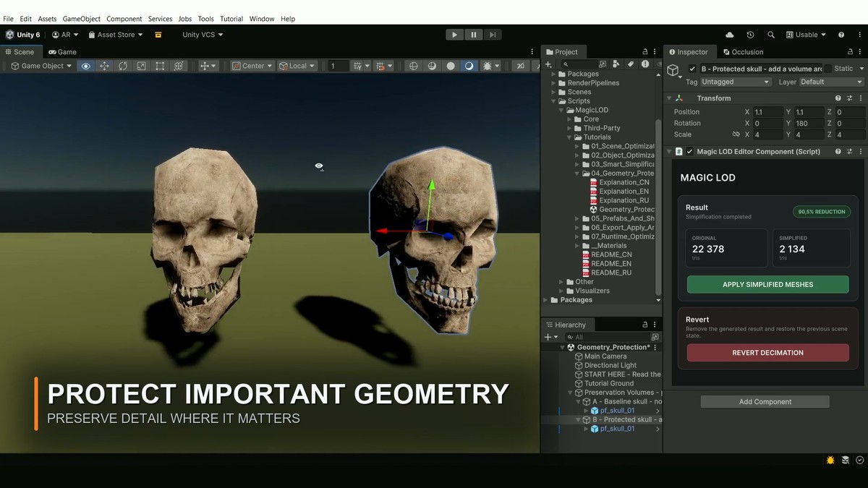
Task: Click the Pause button
Action: (474, 35)
